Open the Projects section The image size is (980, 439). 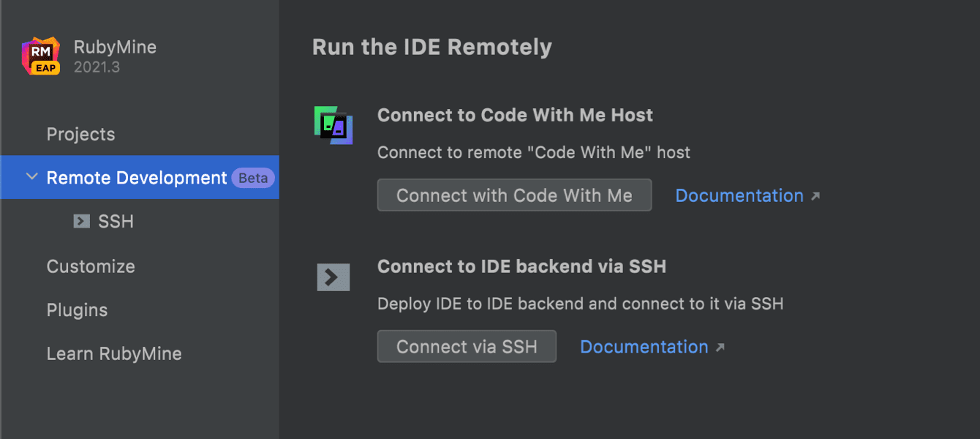[81, 135]
